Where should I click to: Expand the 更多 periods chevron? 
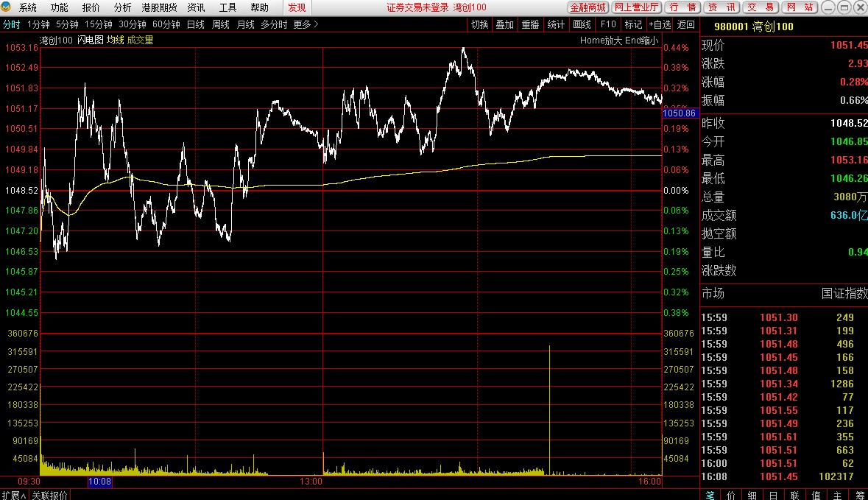[306, 24]
